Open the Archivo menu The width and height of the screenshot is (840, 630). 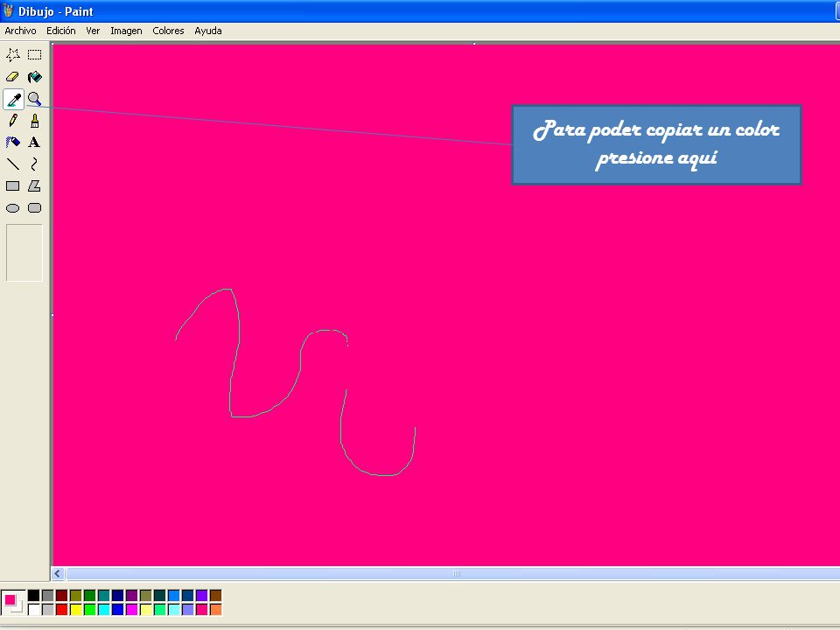click(x=20, y=31)
